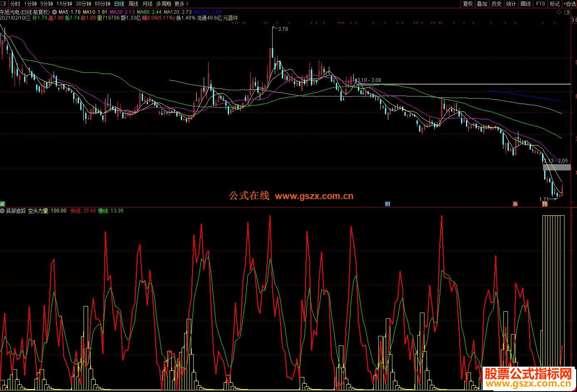Screen dimensions: 577x392
Task: Activate the 画线 drawing tool
Action: pos(525,4)
